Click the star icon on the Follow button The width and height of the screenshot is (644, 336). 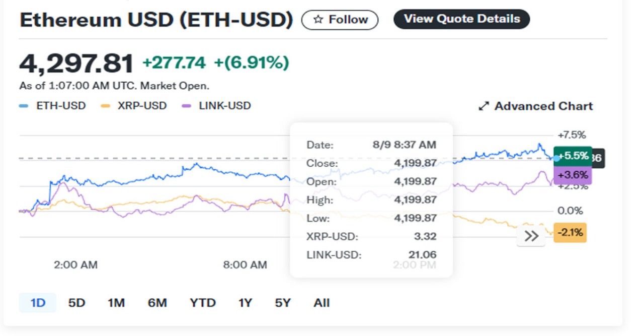coord(317,19)
